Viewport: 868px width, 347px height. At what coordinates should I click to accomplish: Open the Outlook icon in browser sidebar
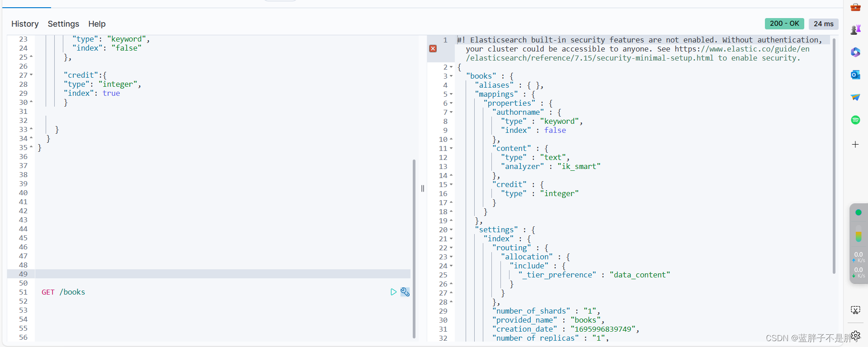pyautogui.click(x=855, y=75)
